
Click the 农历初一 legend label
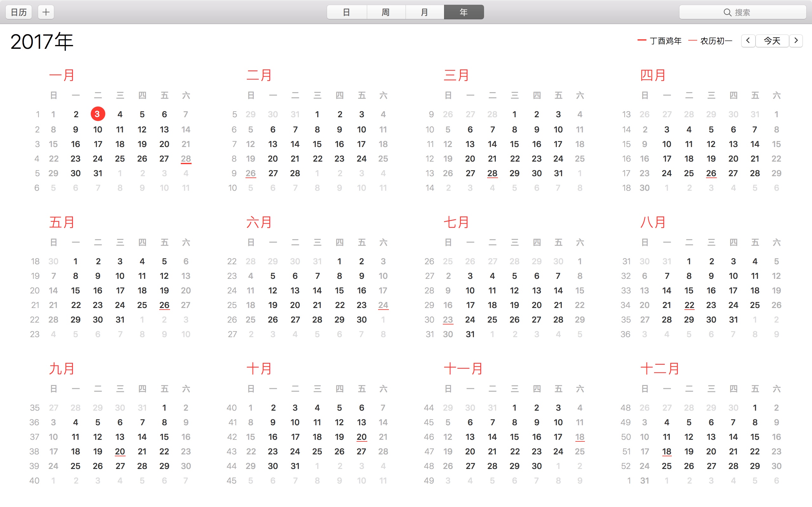716,41
